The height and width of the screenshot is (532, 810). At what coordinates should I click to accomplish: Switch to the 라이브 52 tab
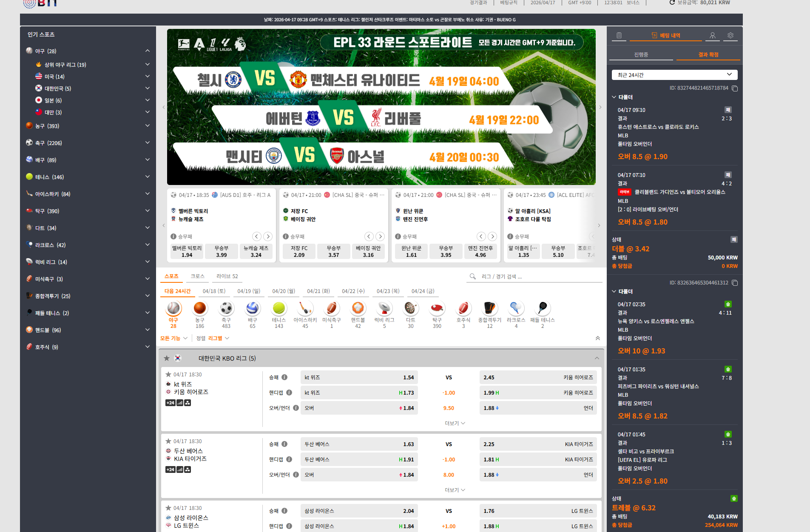(x=227, y=276)
